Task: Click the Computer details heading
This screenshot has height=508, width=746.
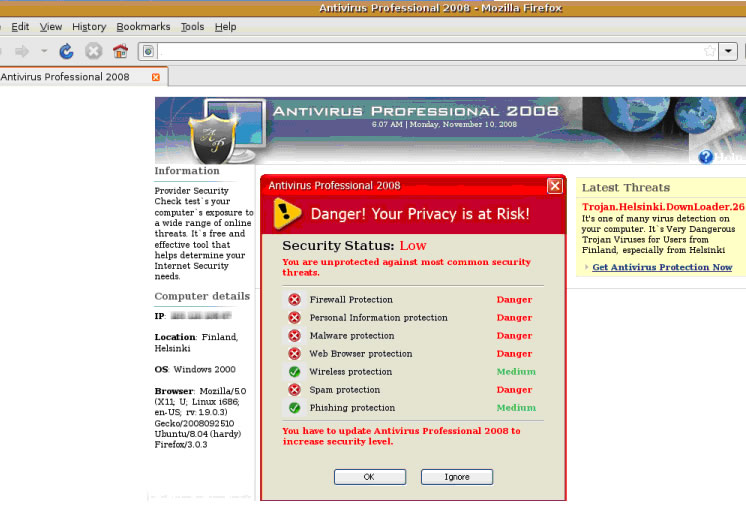Action: point(202,296)
